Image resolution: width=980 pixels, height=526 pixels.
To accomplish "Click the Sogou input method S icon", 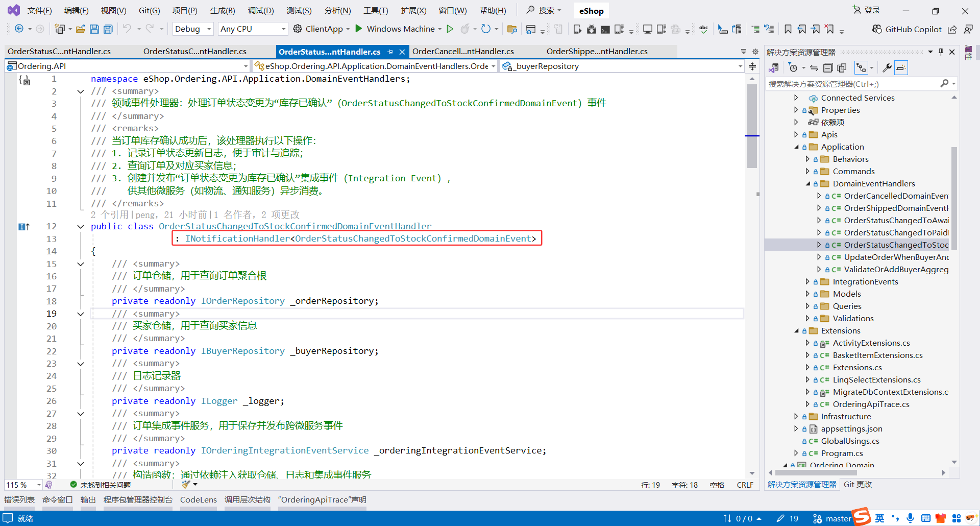I will 862,517.
